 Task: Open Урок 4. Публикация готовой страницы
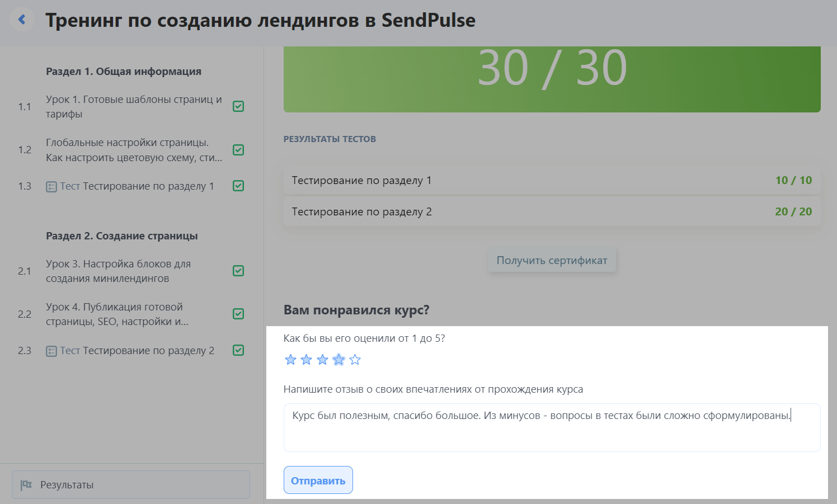click(x=117, y=314)
